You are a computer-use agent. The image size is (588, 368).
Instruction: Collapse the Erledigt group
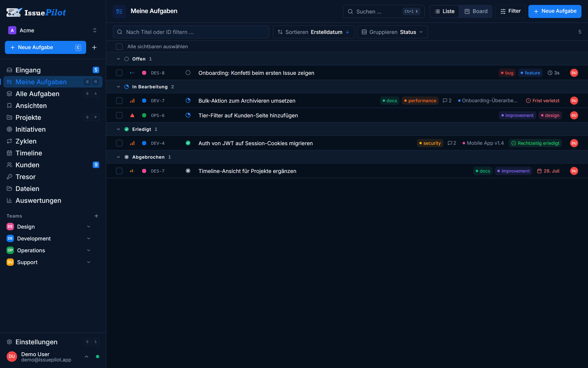coord(118,129)
